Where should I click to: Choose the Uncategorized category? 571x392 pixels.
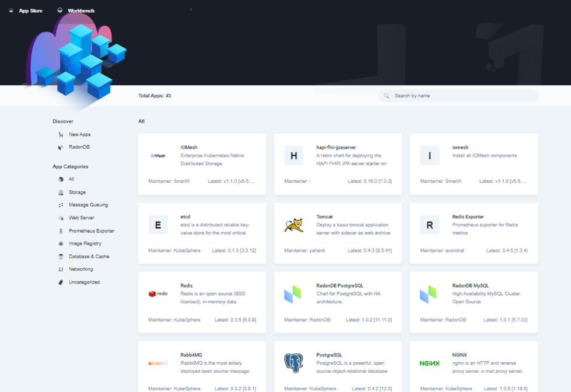(84, 282)
